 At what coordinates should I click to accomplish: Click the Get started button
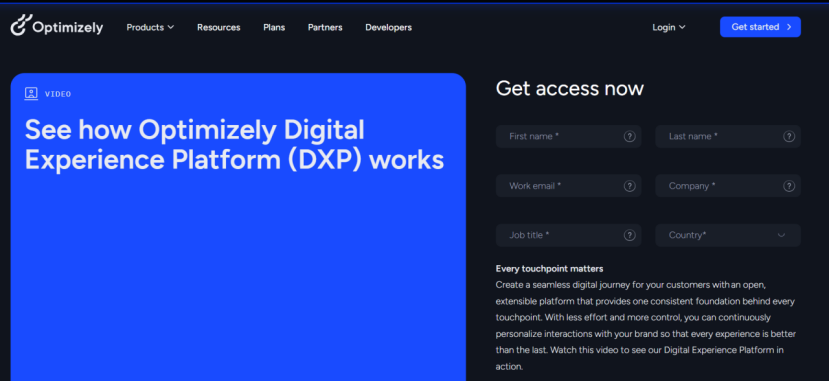tap(760, 27)
